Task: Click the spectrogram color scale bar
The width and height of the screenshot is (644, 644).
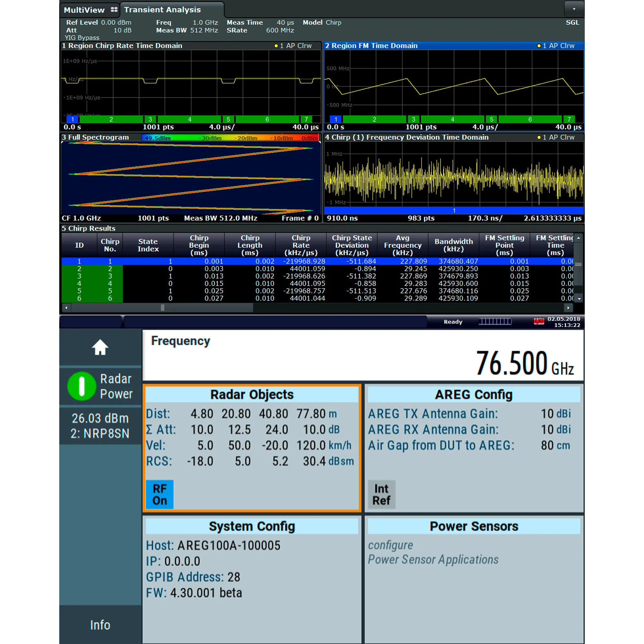Action: coord(230,138)
